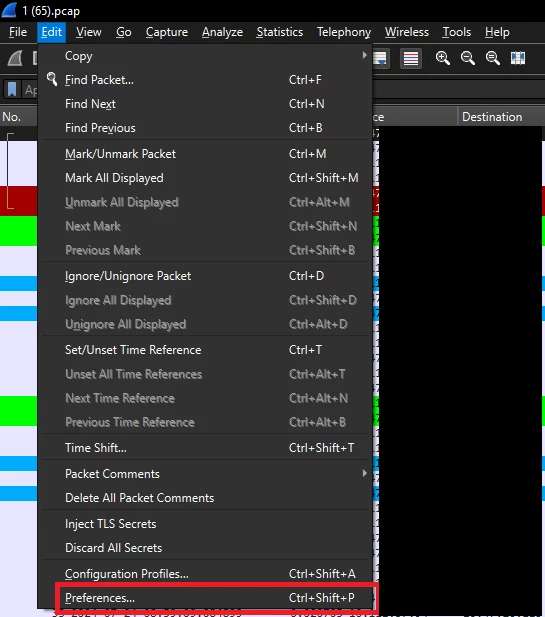Select Find Previous entry
The width and height of the screenshot is (545, 617).
pyautogui.click(x=205, y=128)
